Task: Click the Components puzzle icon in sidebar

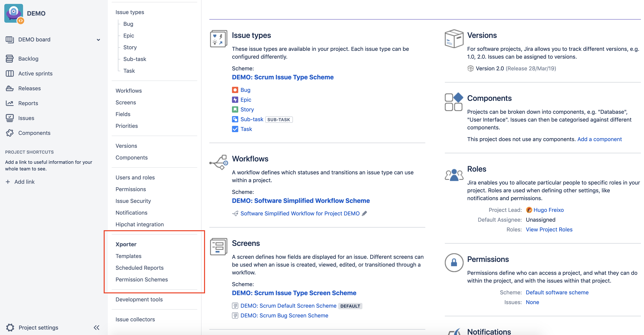Action: (x=10, y=133)
